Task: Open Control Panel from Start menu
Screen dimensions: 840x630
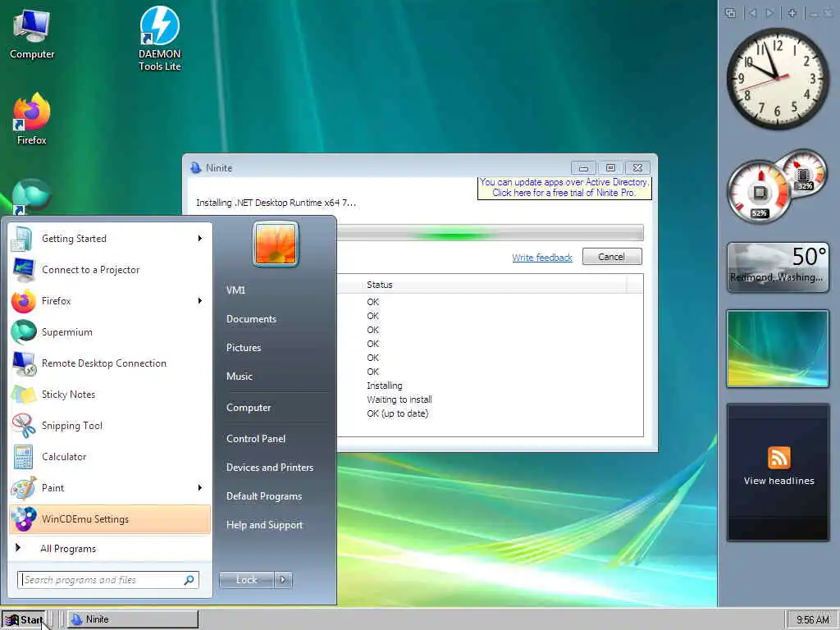Action: pyautogui.click(x=256, y=439)
